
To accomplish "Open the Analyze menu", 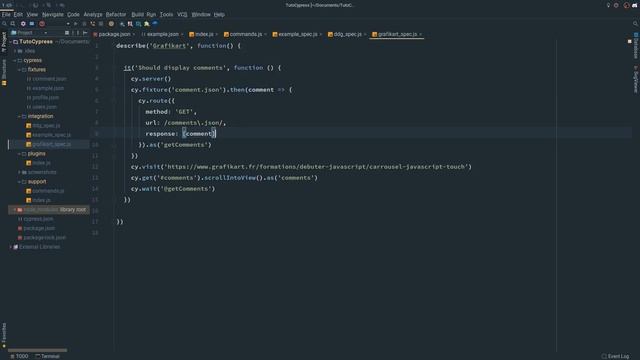I will point(93,14).
